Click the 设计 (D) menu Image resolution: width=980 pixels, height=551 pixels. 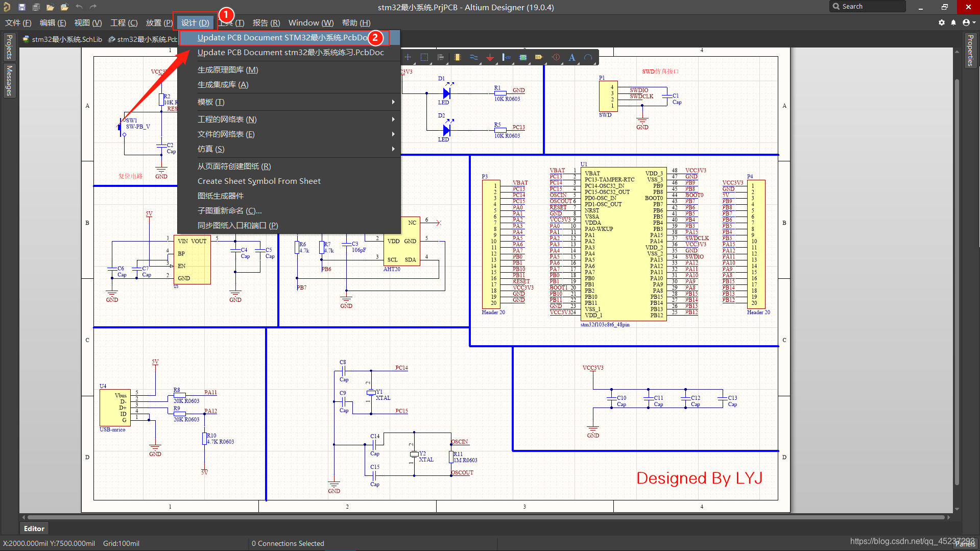pos(195,22)
